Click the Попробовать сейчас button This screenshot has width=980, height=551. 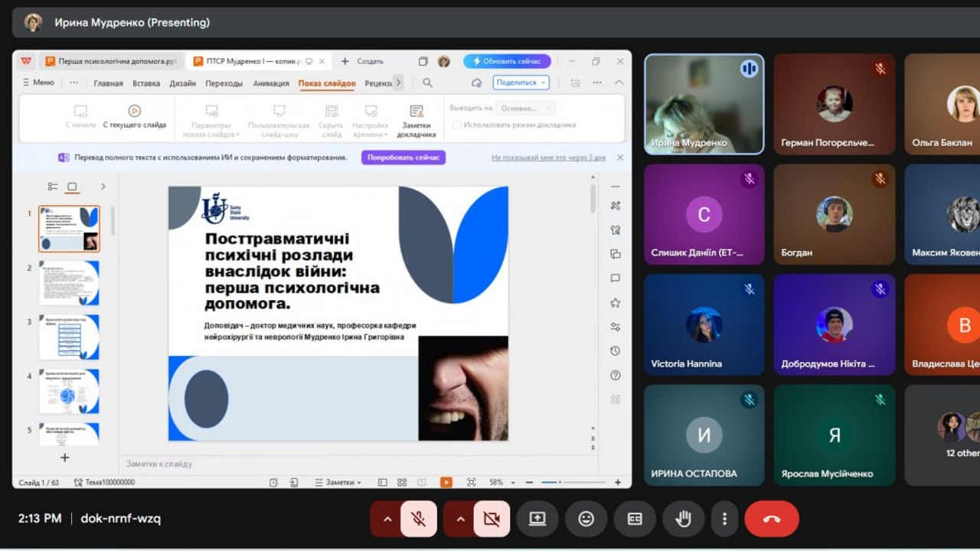(x=403, y=158)
